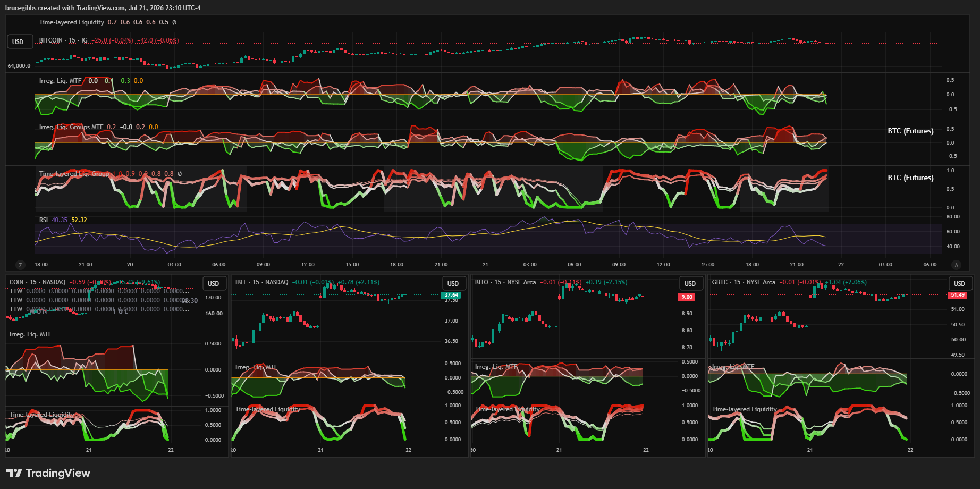Click the lower BTC (Futures) text label
Image resolution: width=980 pixels, height=489 pixels.
910,178
